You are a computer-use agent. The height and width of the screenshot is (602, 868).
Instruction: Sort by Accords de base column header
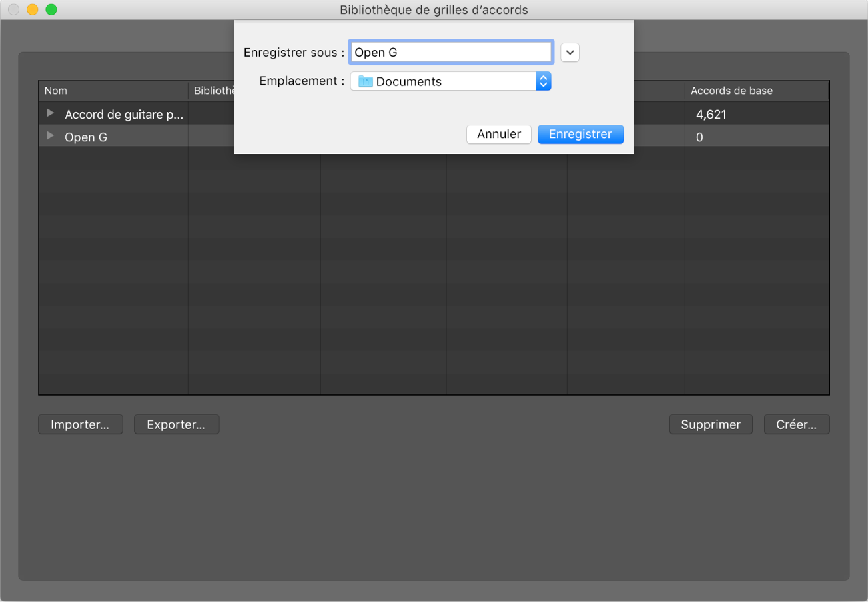(x=757, y=91)
